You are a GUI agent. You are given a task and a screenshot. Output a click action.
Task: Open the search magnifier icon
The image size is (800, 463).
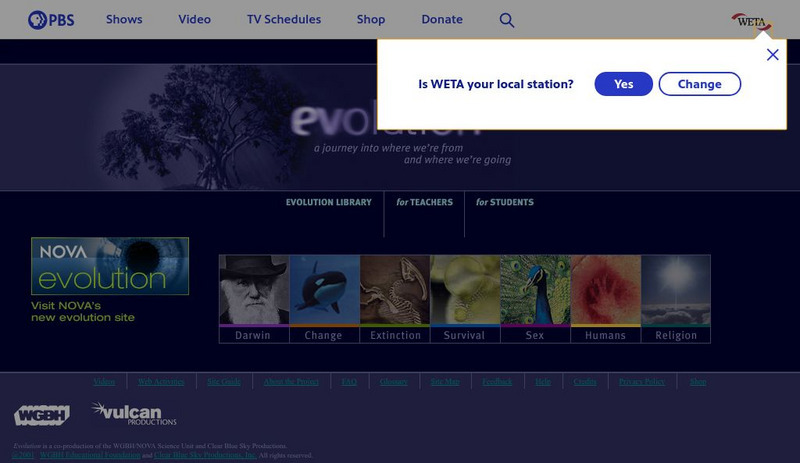point(507,20)
